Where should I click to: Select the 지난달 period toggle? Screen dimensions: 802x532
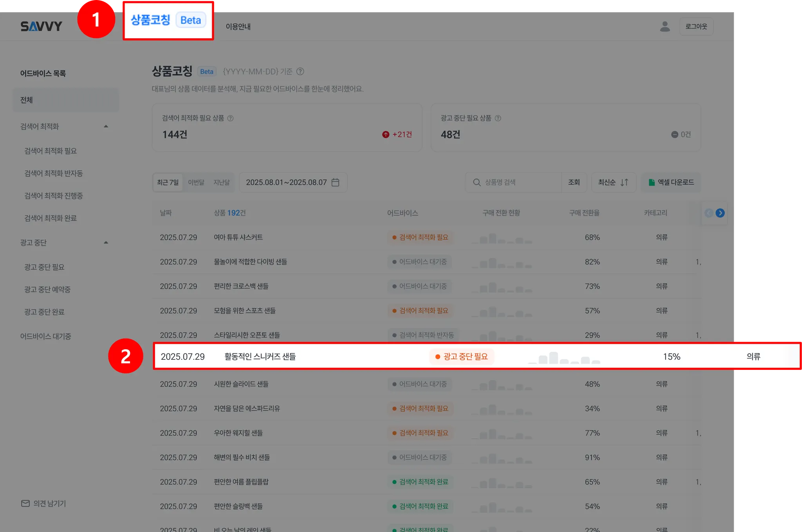click(221, 182)
